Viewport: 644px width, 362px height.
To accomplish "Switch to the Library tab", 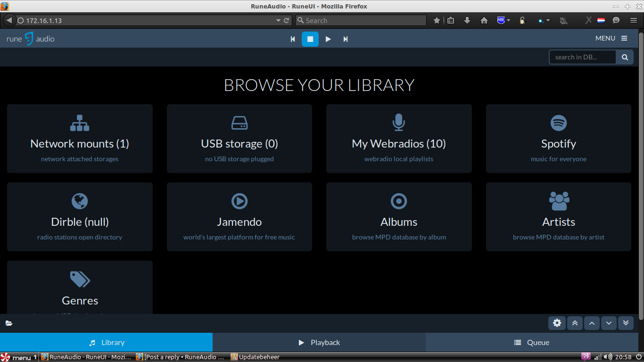I will pos(106,342).
